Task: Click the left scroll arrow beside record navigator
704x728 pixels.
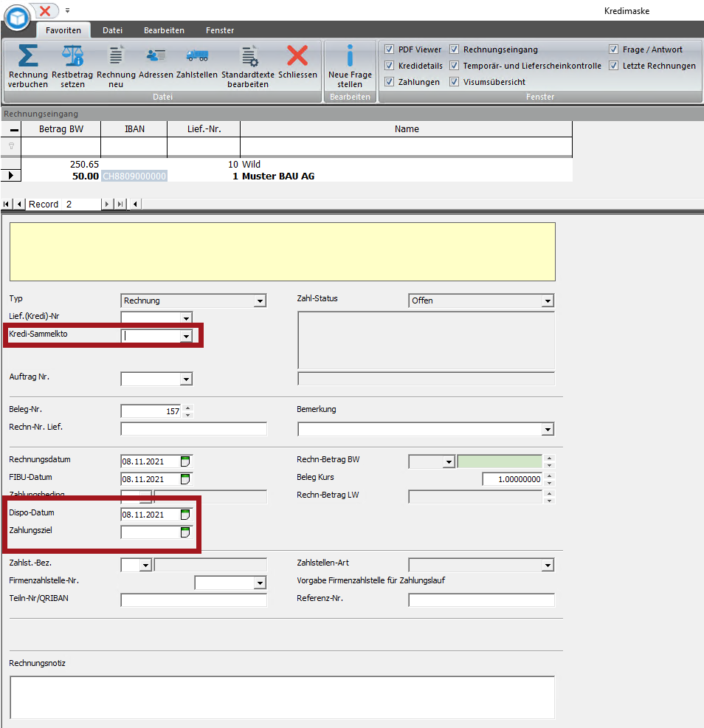Action: [x=135, y=204]
